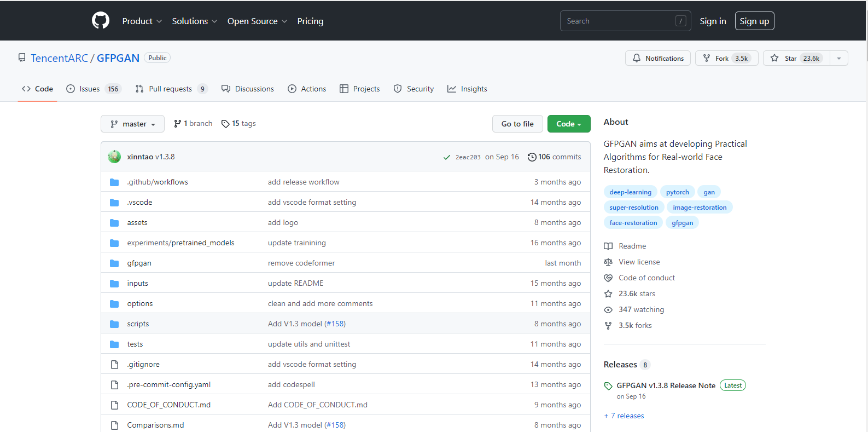Click the tags icon beside 15 tags
This screenshot has width=868, height=432.
(225, 124)
